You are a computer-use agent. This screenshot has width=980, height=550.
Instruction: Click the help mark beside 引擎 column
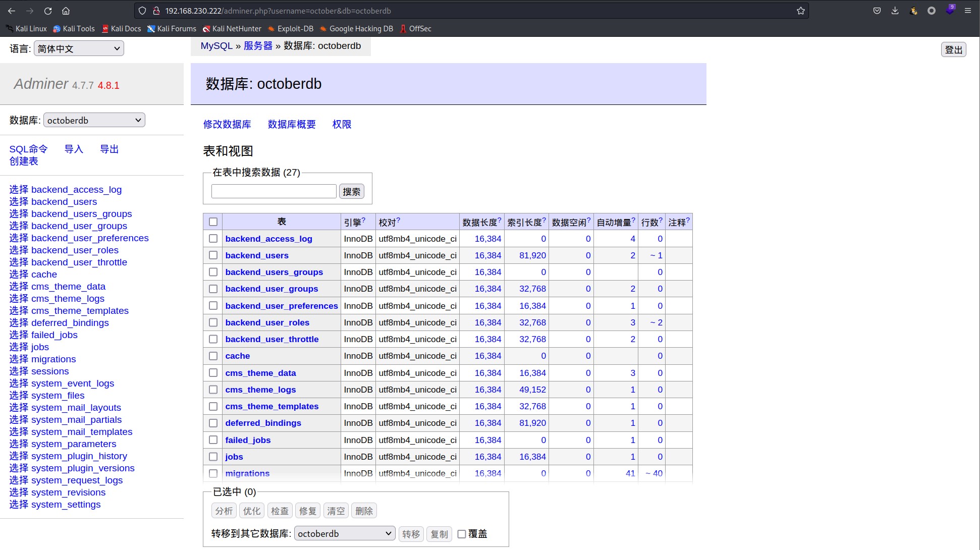pyautogui.click(x=363, y=220)
